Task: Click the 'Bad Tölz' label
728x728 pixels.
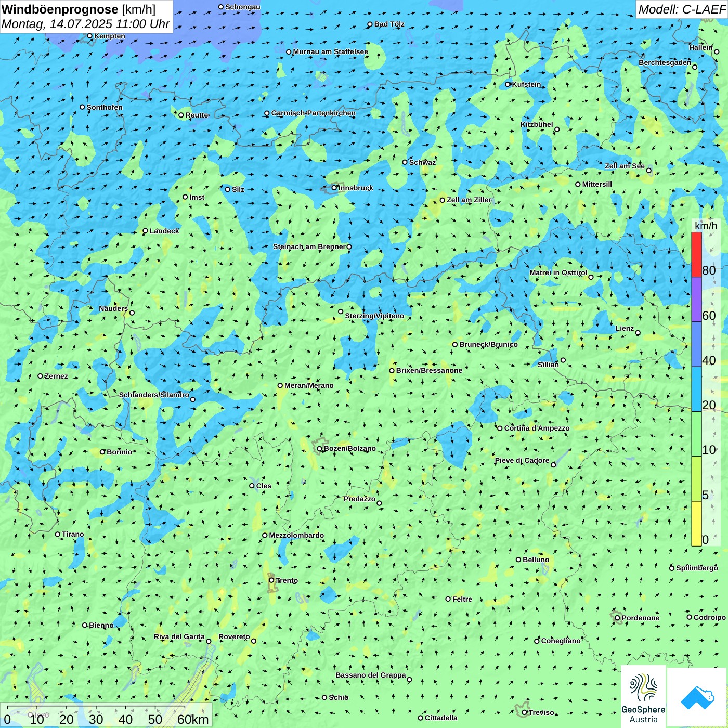Action: pyautogui.click(x=389, y=24)
